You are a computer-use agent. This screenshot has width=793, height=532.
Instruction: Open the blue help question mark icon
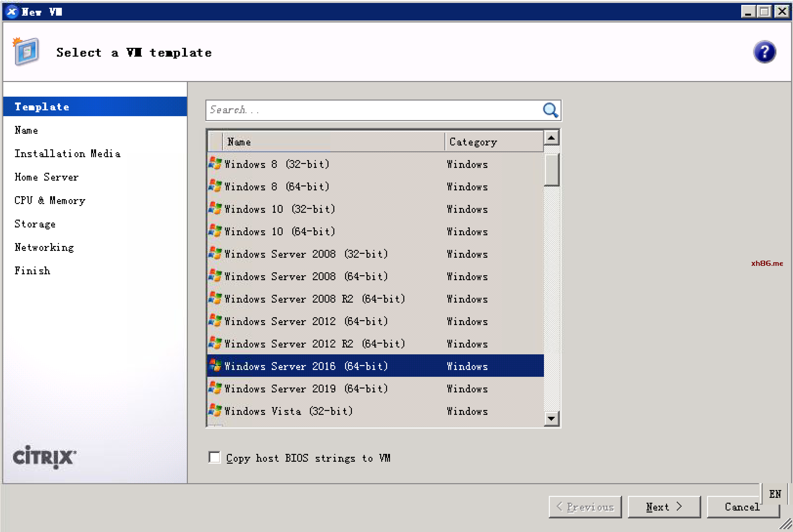[764, 52]
